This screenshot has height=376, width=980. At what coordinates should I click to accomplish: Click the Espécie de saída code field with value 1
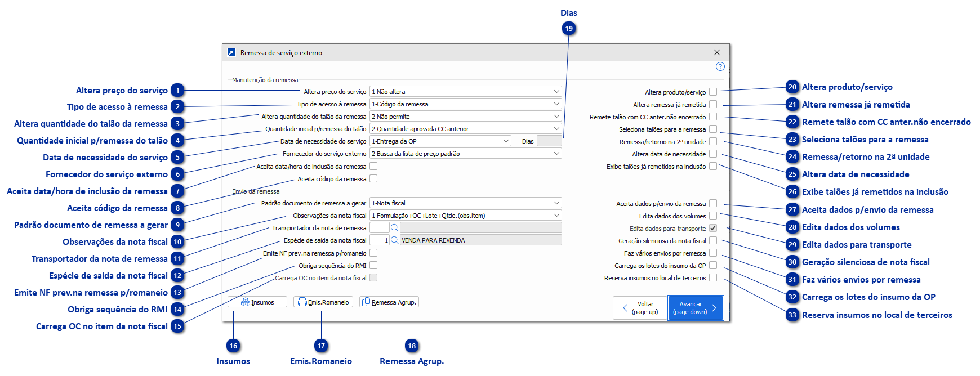click(379, 240)
